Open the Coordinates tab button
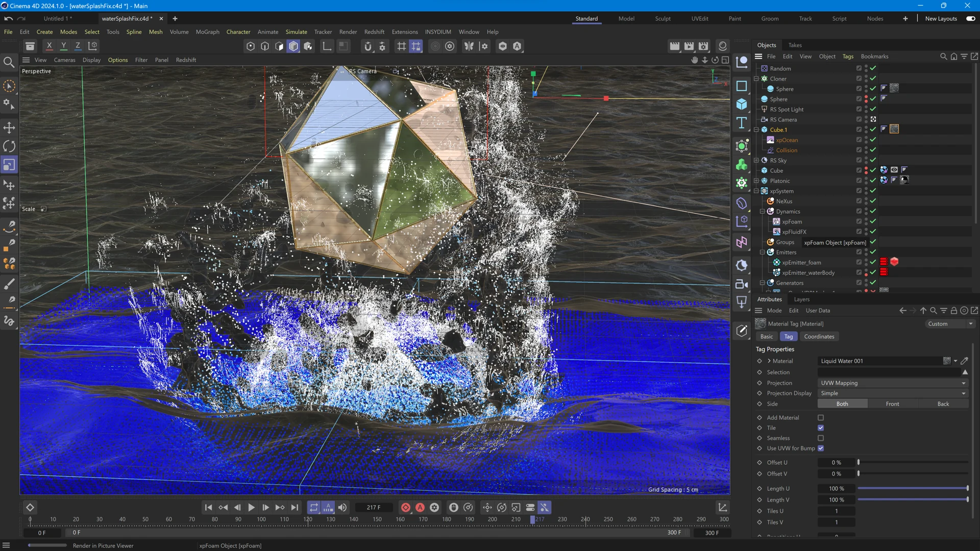 819,337
